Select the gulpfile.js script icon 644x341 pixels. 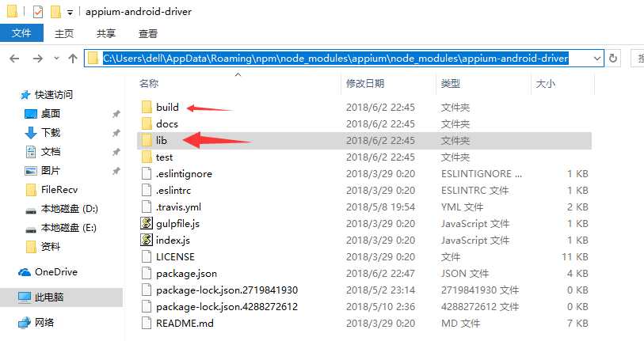tap(147, 224)
